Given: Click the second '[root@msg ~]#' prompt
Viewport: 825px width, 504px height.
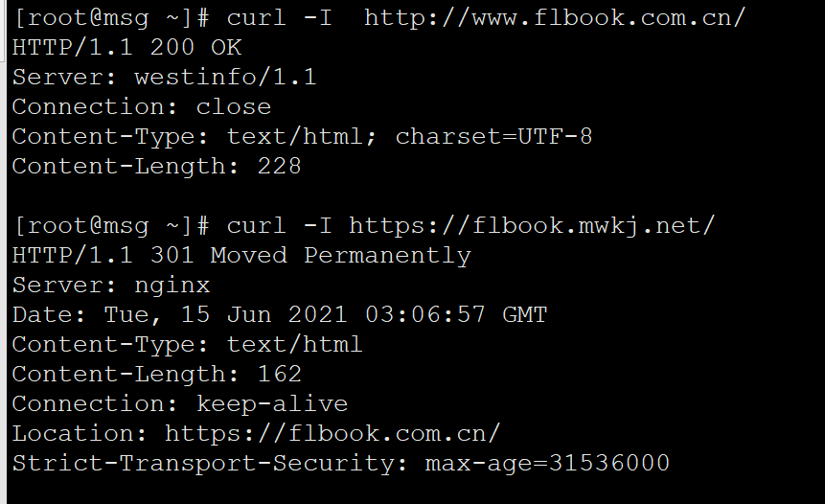Looking at the screenshot, I should click(x=111, y=226).
